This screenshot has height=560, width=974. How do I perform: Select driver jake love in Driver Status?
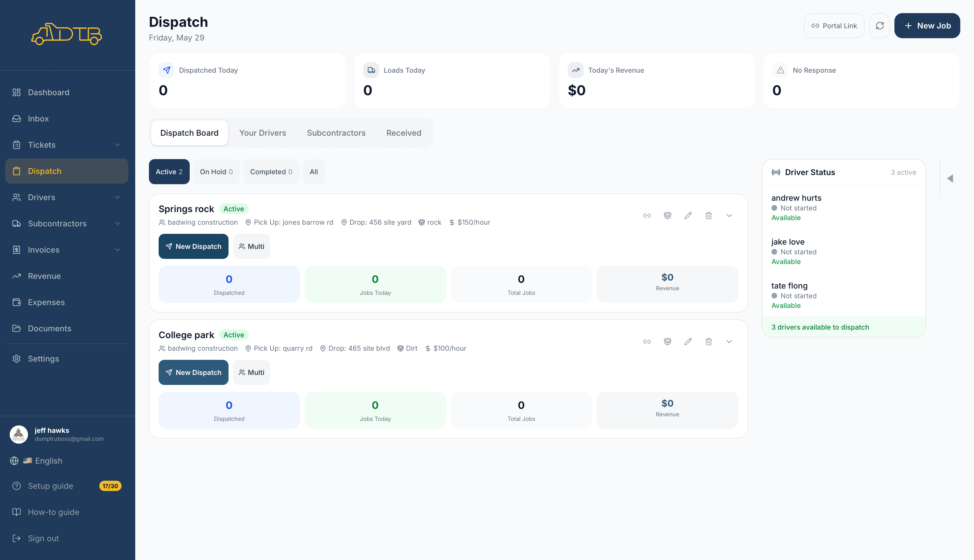pyautogui.click(x=844, y=251)
